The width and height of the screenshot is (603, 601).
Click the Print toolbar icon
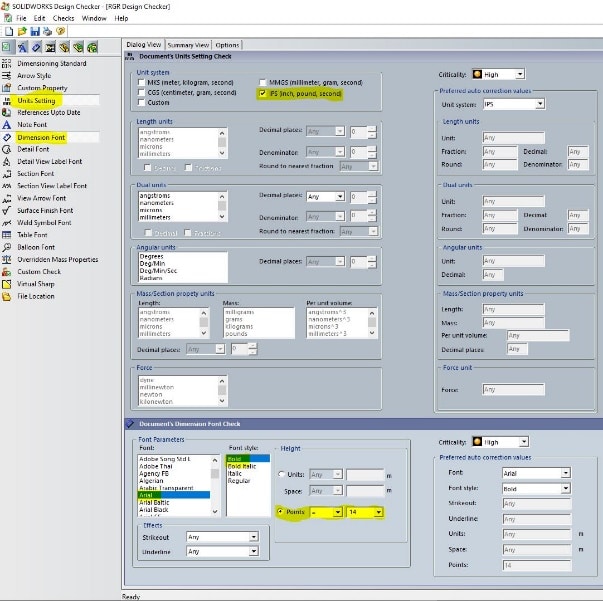click(x=48, y=31)
